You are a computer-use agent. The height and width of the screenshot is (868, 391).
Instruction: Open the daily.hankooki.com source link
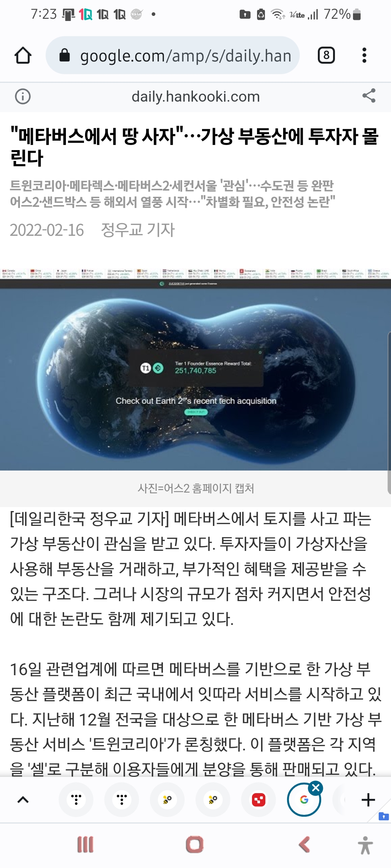pyautogui.click(x=195, y=97)
